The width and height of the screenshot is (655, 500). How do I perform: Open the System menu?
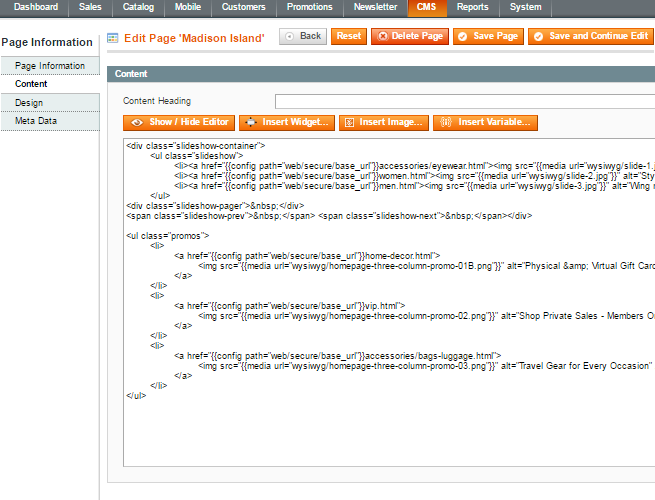point(525,7)
